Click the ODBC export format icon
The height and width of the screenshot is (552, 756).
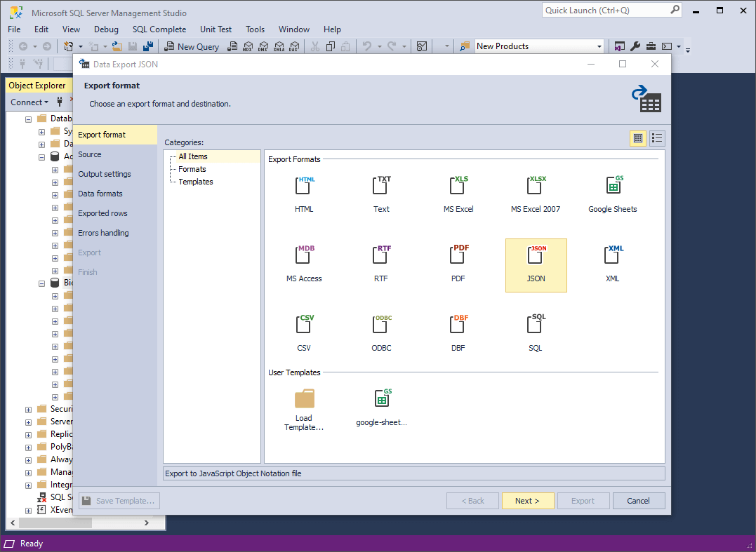pyautogui.click(x=380, y=332)
